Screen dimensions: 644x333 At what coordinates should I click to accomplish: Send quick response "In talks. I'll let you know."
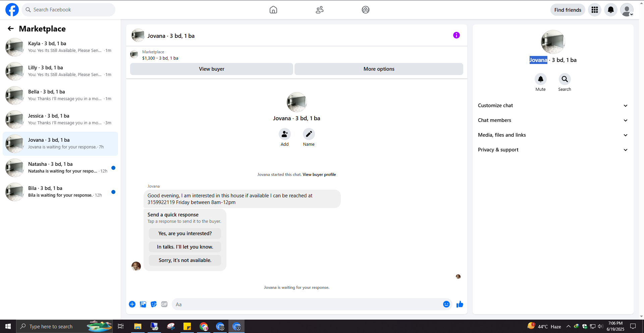(x=185, y=247)
